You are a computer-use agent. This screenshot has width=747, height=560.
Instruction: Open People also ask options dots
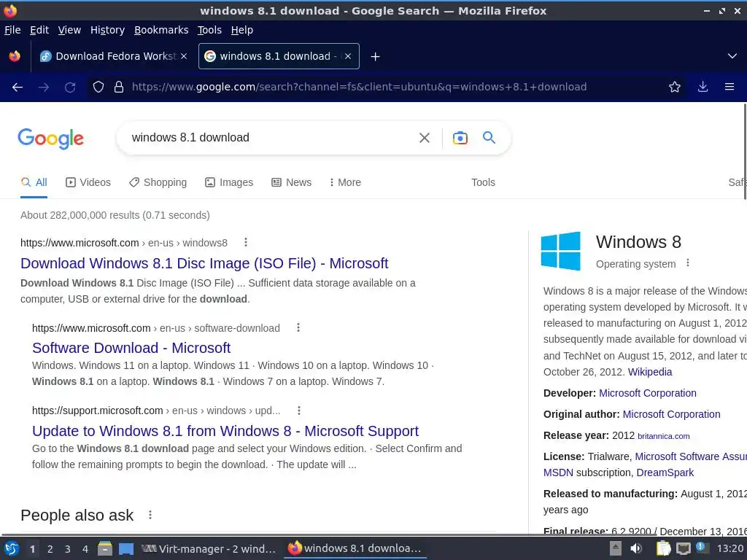tap(150, 515)
